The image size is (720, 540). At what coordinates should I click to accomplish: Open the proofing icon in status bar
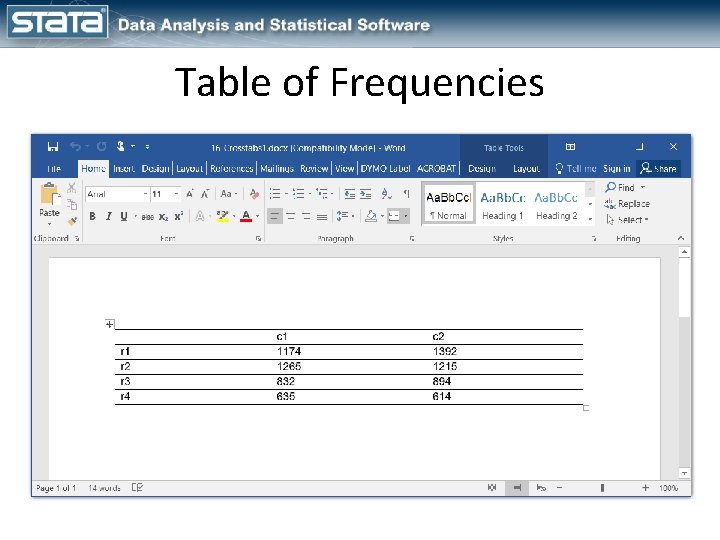click(137, 487)
